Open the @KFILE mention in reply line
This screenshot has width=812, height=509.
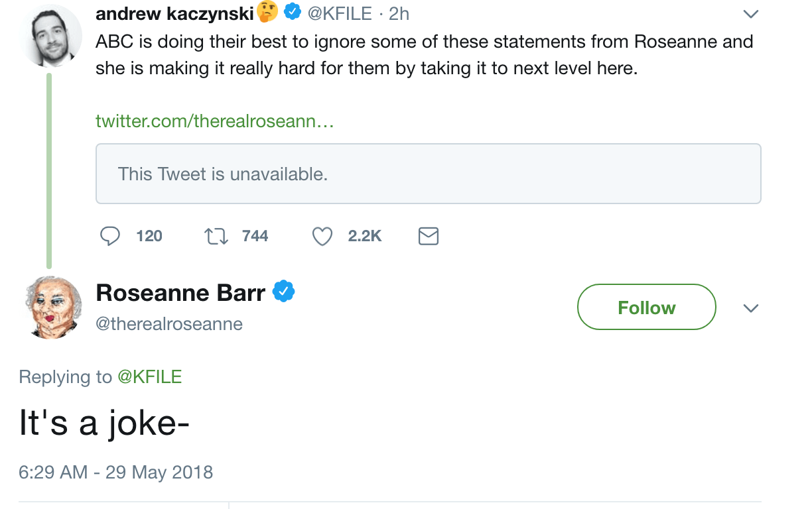[149, 377]
